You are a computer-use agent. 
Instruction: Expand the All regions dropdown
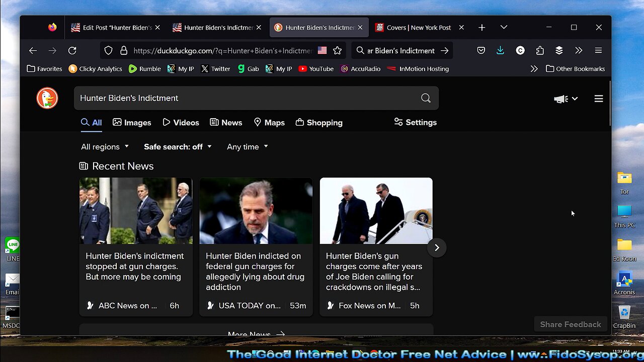click(x=105, y=147)
